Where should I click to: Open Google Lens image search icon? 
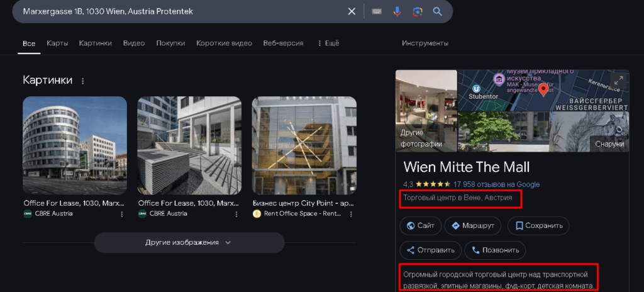[417, 11]
